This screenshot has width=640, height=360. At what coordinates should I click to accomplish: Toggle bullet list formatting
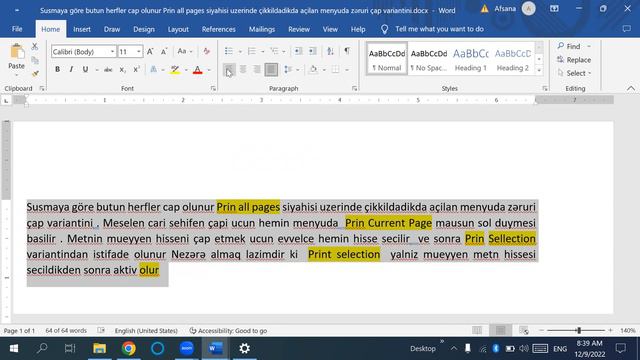229,51
